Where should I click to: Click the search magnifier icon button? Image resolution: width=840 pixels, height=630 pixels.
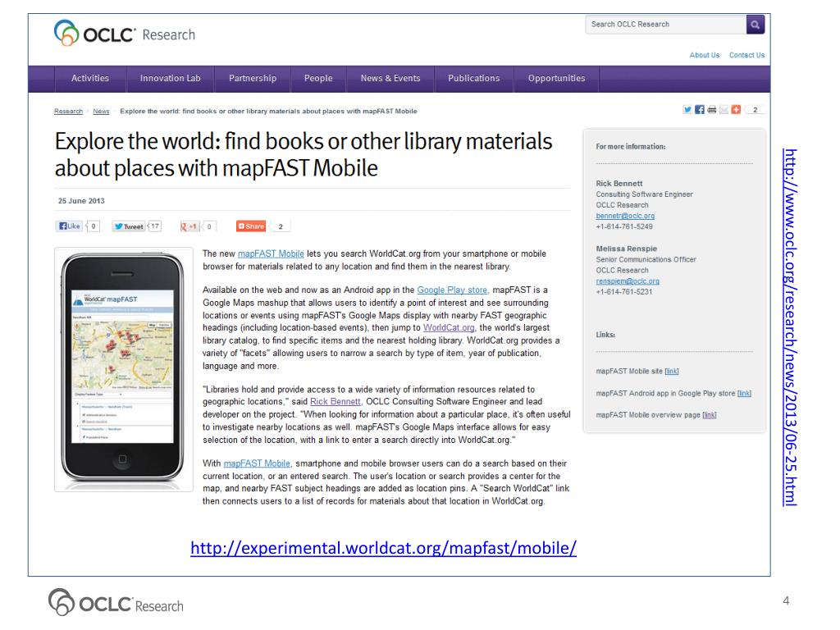(x=755, y=24)
